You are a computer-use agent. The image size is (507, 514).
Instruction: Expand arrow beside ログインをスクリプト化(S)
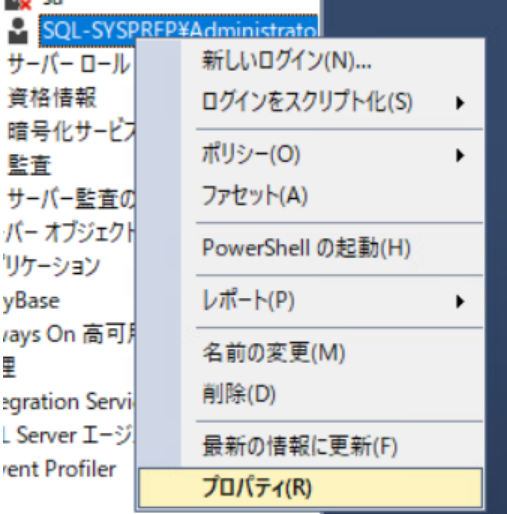(x=460, y=103)
